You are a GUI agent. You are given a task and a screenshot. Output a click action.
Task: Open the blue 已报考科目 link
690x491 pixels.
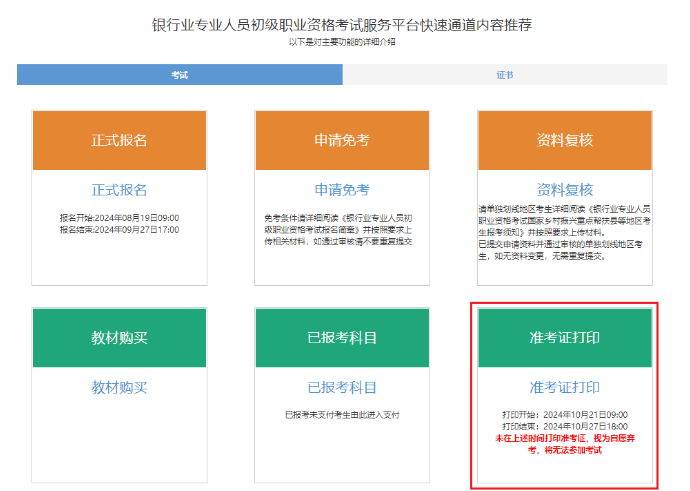342,387
